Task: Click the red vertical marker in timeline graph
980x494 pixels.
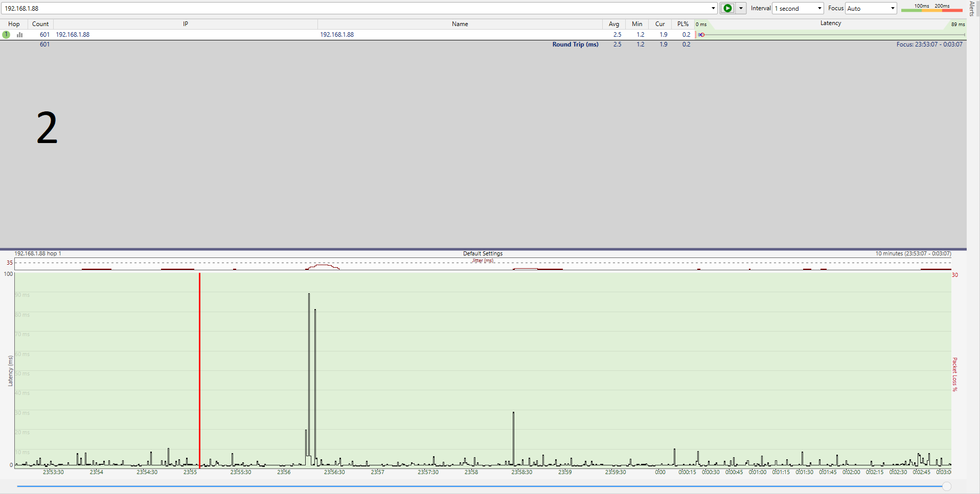Action: coord(199,368)
